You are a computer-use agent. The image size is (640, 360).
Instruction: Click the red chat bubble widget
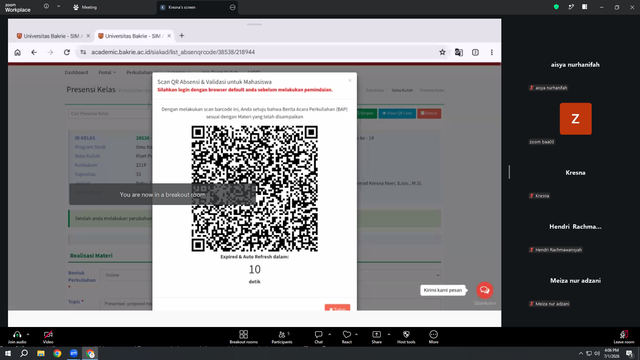484,290
